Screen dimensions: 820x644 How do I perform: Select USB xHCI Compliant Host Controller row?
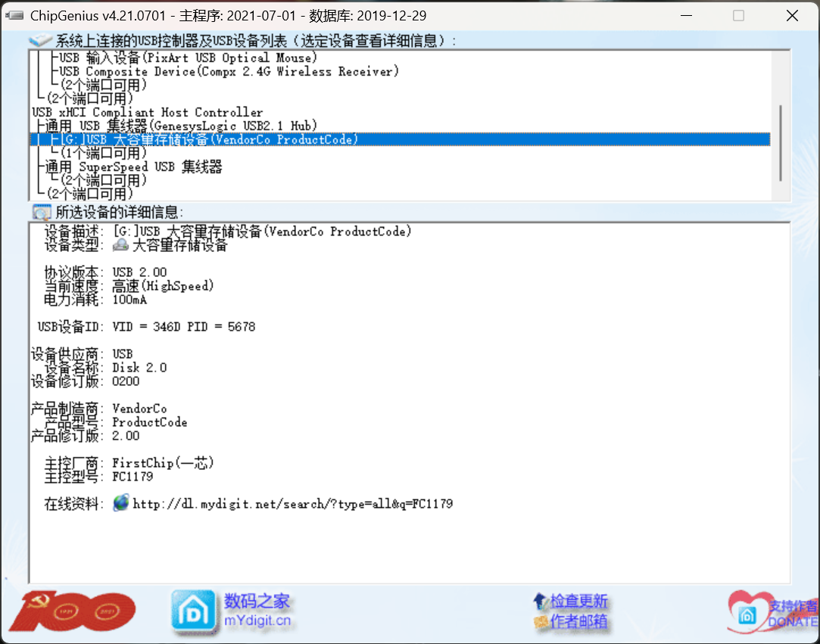(x=148, y=113)
